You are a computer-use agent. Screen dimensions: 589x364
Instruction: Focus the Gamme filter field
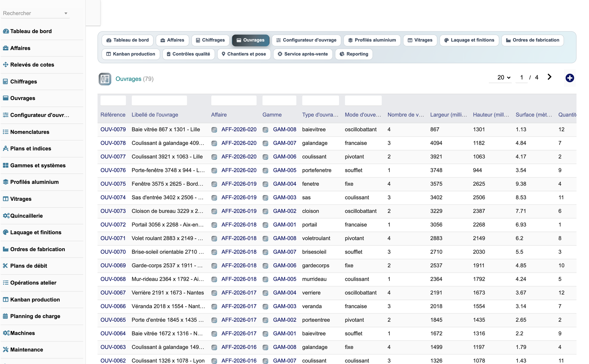pyautogui.click(x=279, y=100)
